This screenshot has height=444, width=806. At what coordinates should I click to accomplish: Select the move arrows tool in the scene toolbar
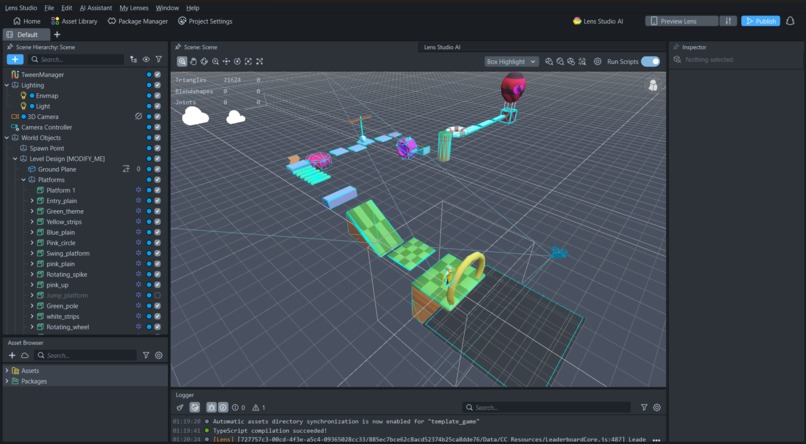[x=226, y=62]
